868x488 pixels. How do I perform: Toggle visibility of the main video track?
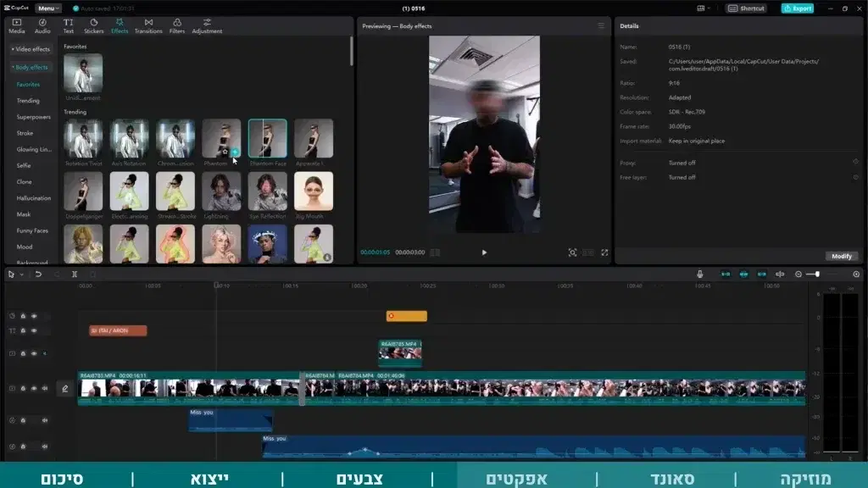pos(34,388)
